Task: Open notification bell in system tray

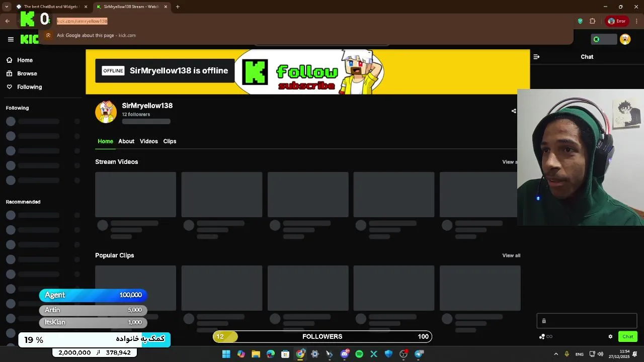Action: coord(635,354)
